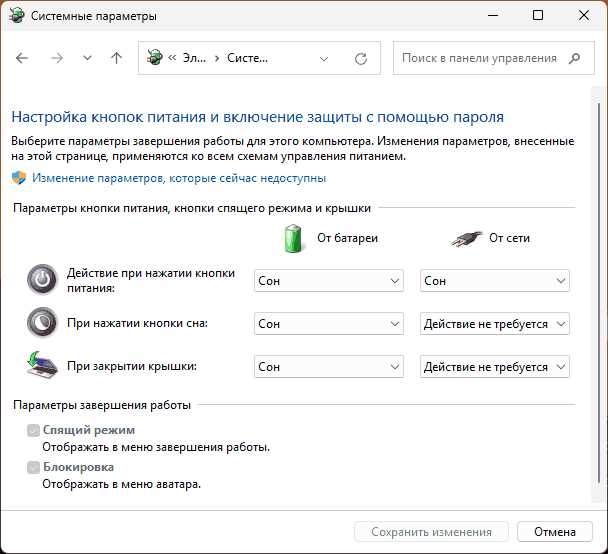Open recent locations chevron next to forward arrow
The height and width of the screenshot is (554, 608).
point(87,58)
